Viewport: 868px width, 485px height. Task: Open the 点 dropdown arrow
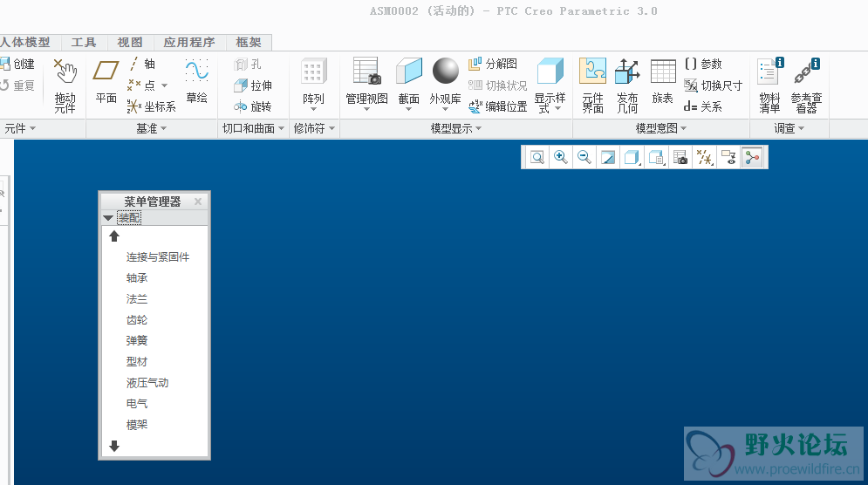point(164,85)
